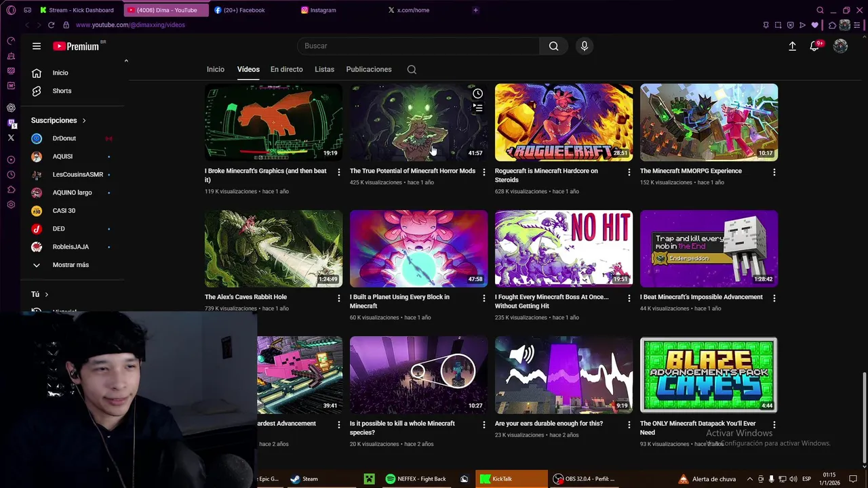Reload the page in browser toolbar
The height and width of the screenshot is (488, 868).
coord(51,25)
